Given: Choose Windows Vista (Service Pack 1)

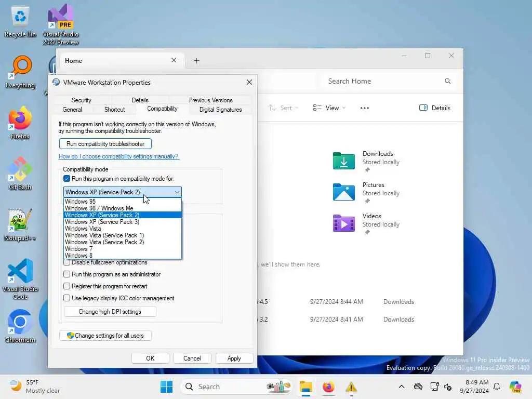Looking at the screenshot, I should coord(123,235).
